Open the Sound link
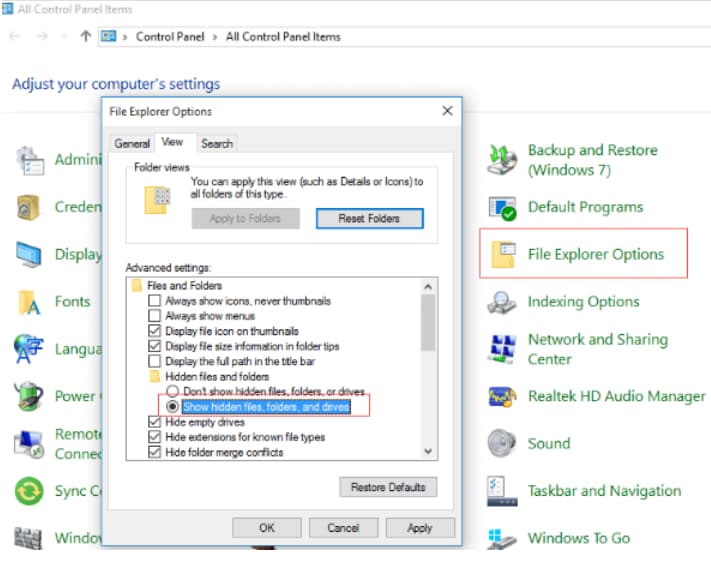The image size is (711, 567). 549,443
